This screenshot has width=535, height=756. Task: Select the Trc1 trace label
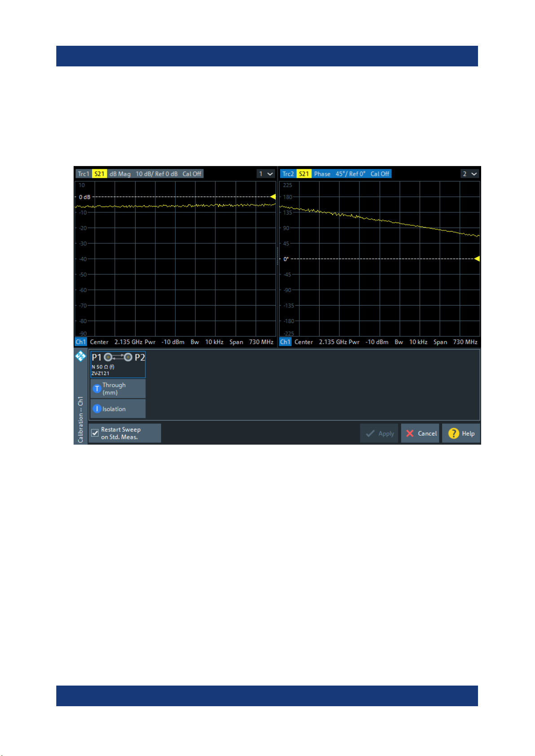pyautogui.click(x=83, y=174)
